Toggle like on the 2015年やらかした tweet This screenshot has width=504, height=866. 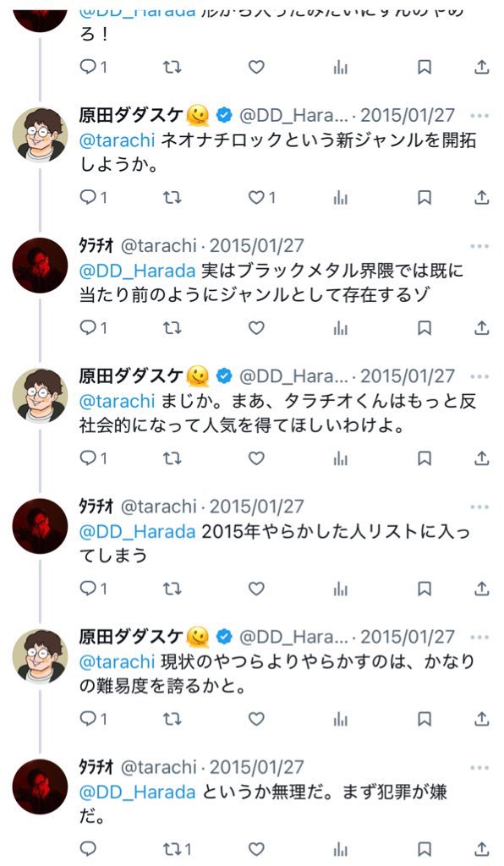click(x=256, y=589)
